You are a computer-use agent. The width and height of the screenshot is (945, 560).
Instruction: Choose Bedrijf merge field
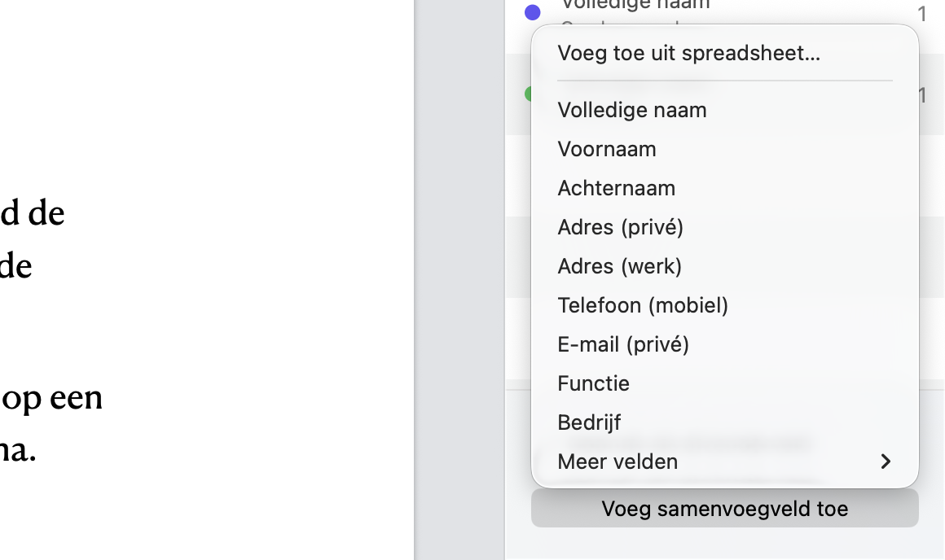(590, 422)
